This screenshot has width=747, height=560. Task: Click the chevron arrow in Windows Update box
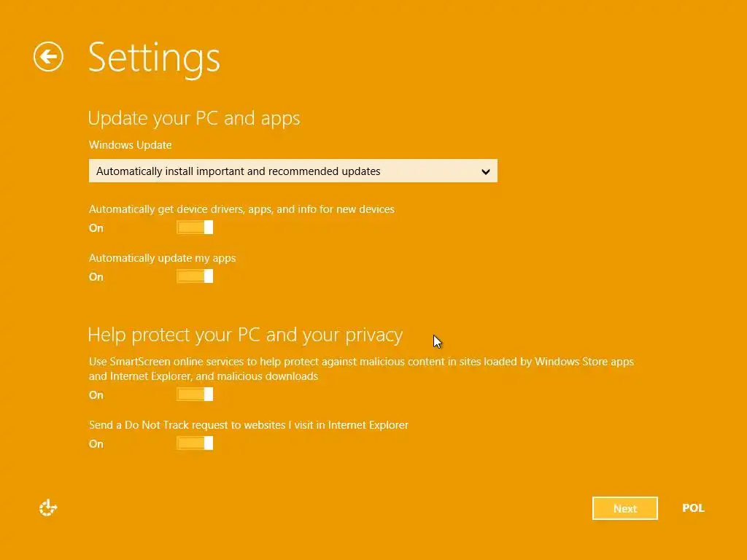coord(485,171)
